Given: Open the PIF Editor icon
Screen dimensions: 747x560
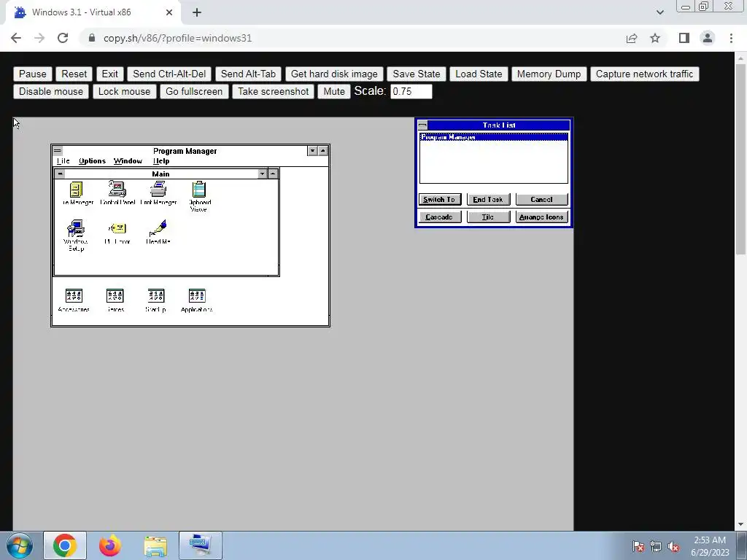Looking at the screenshot, I should tap(117, 230).
